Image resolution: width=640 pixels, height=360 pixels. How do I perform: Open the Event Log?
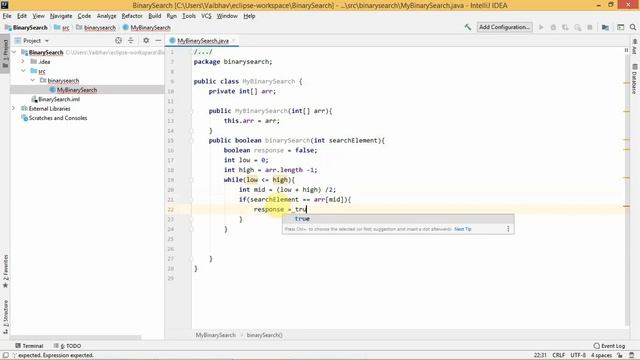[x=609, y=346]
